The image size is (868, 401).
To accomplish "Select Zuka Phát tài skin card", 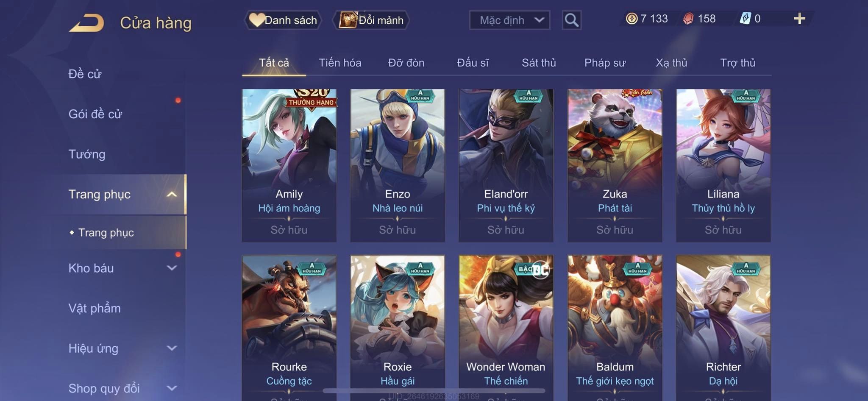I will pos(615,165).
